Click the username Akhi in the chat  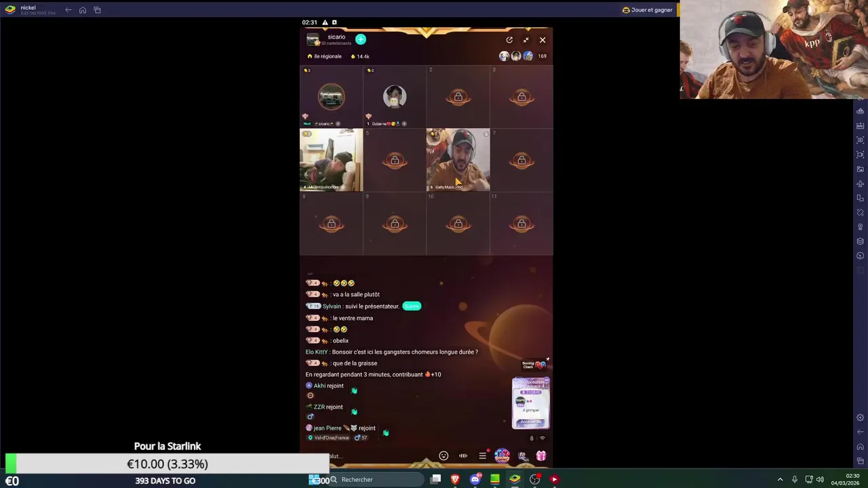point(319,386)
